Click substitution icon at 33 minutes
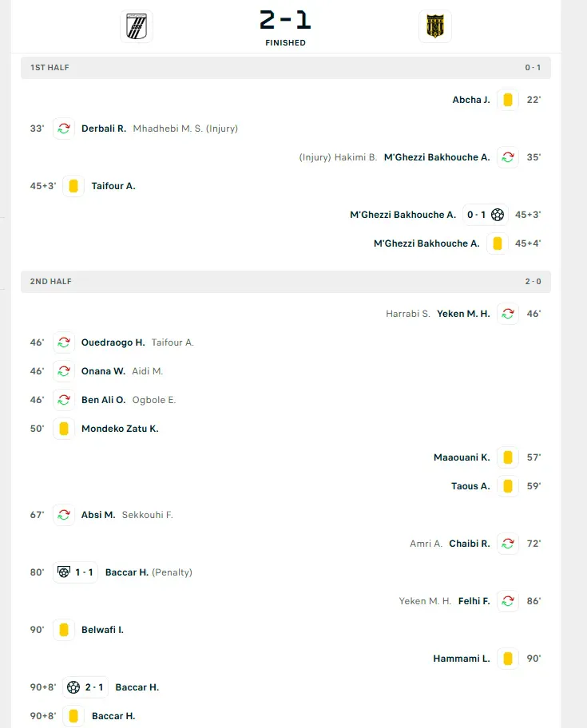587x728 pixels. (64, 129)
